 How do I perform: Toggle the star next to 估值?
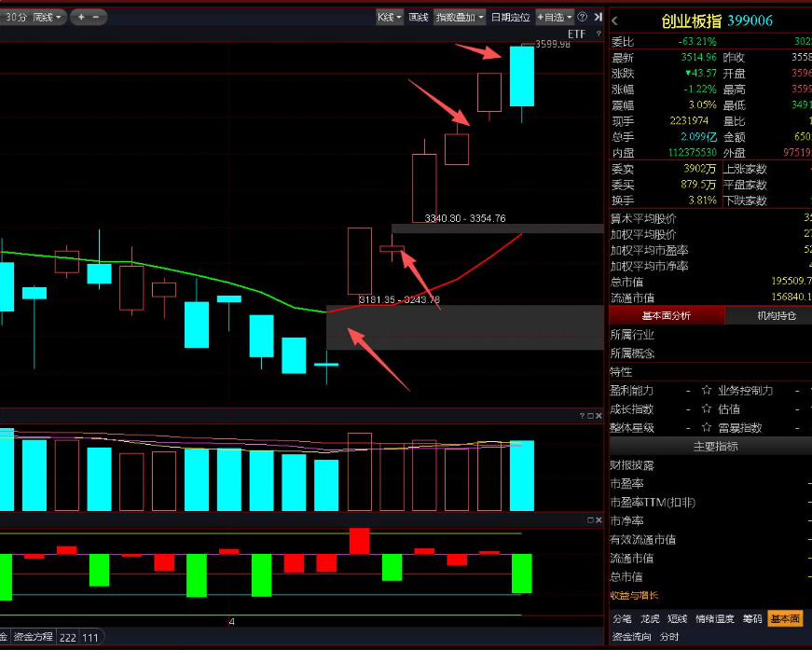[x=706, y=409]
